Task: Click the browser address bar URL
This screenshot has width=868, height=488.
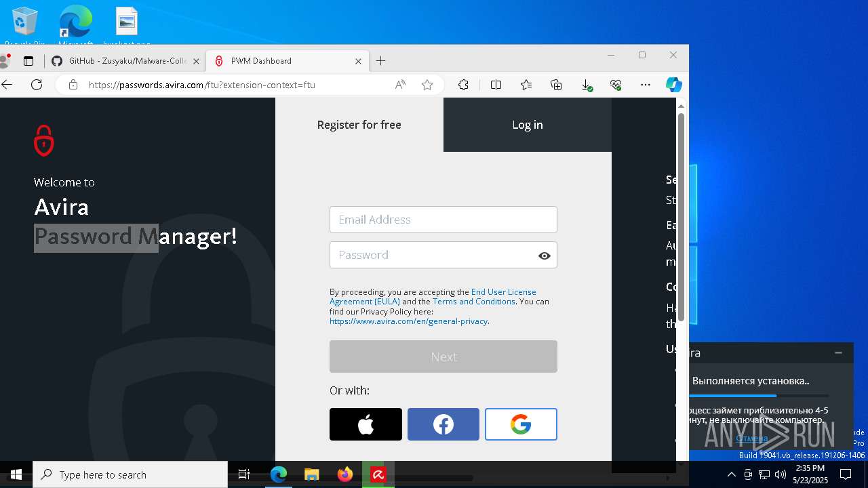Action: [x=202, y=85]
